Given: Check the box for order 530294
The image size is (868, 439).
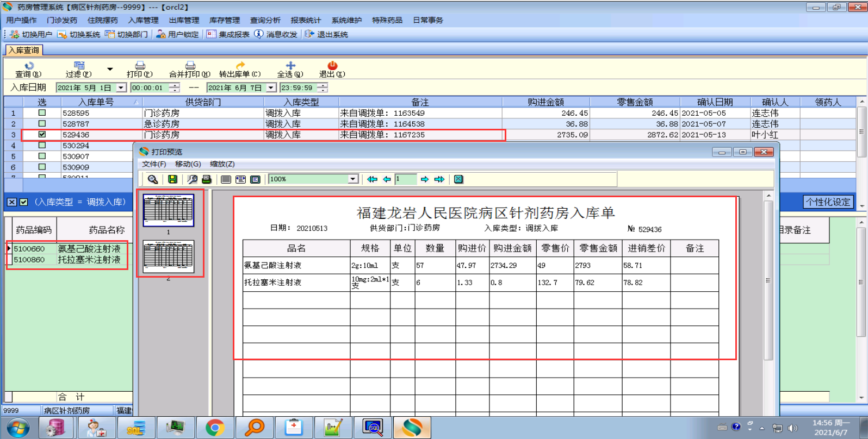Looking at the screenshot, I should 42,146.
